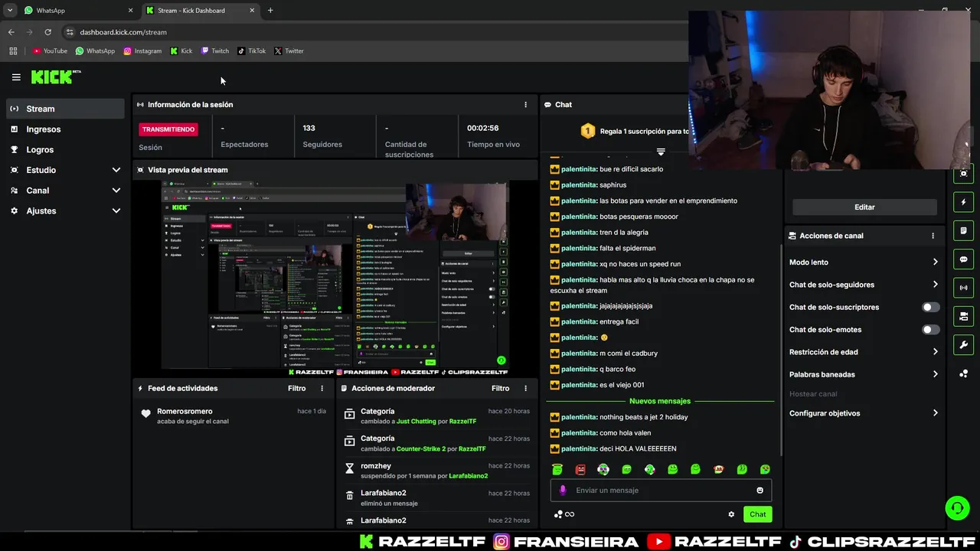Open chat settings gear icon
980x551 pixels.
pyautogui.click(x=731, y=514)
